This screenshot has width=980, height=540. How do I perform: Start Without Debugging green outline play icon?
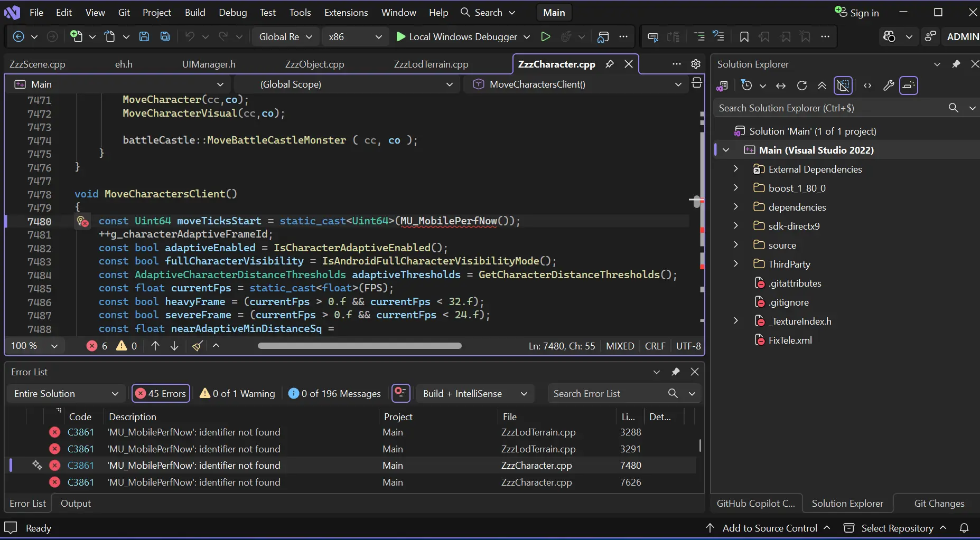pyautogui.click(x=546, y=36)
